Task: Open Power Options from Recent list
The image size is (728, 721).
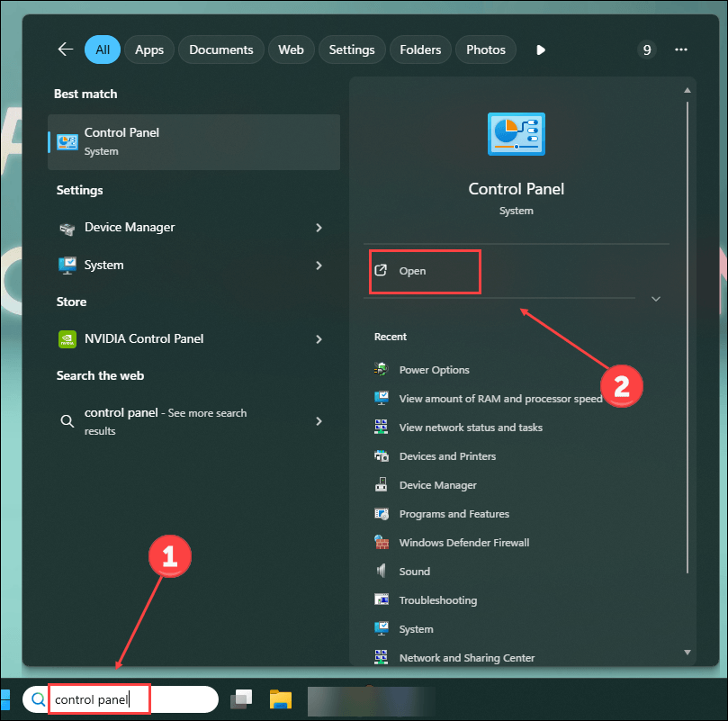Action: point(434,370)
